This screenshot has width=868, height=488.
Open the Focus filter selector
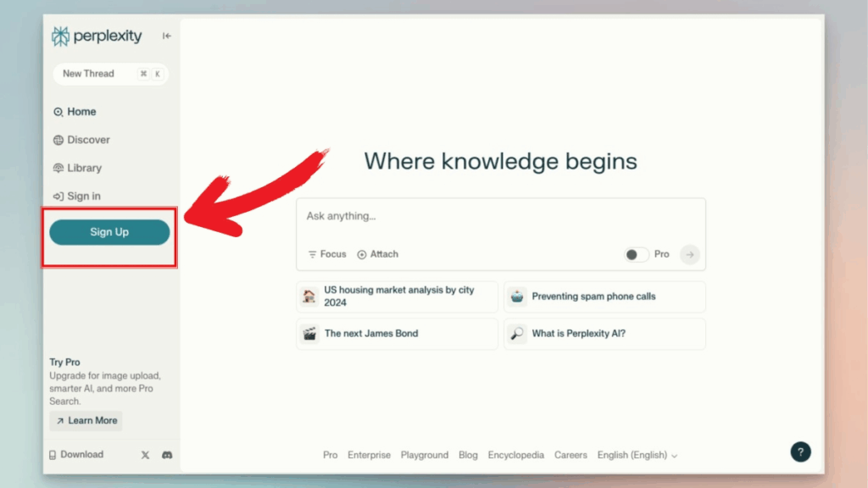tap(327, 254)
